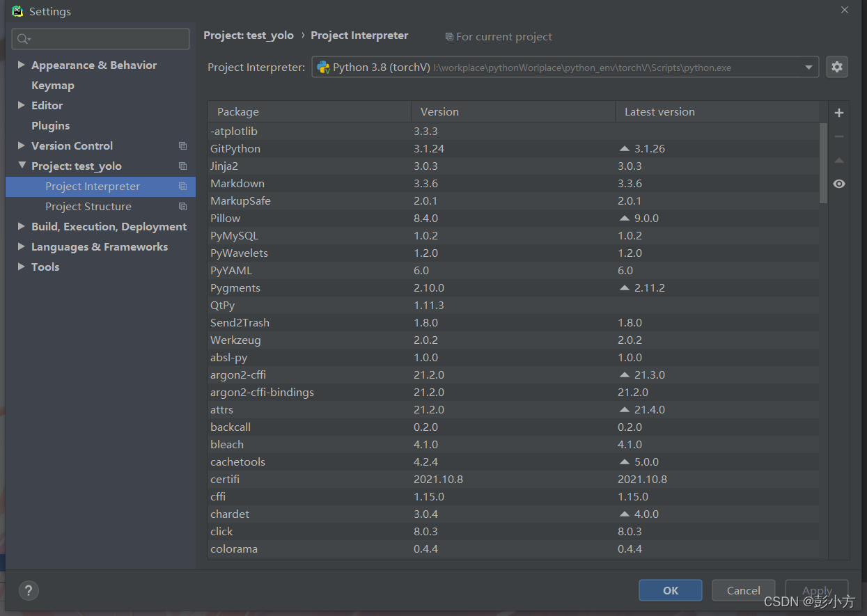Click the PyCharm logo in title bar

tap(17, 11)
